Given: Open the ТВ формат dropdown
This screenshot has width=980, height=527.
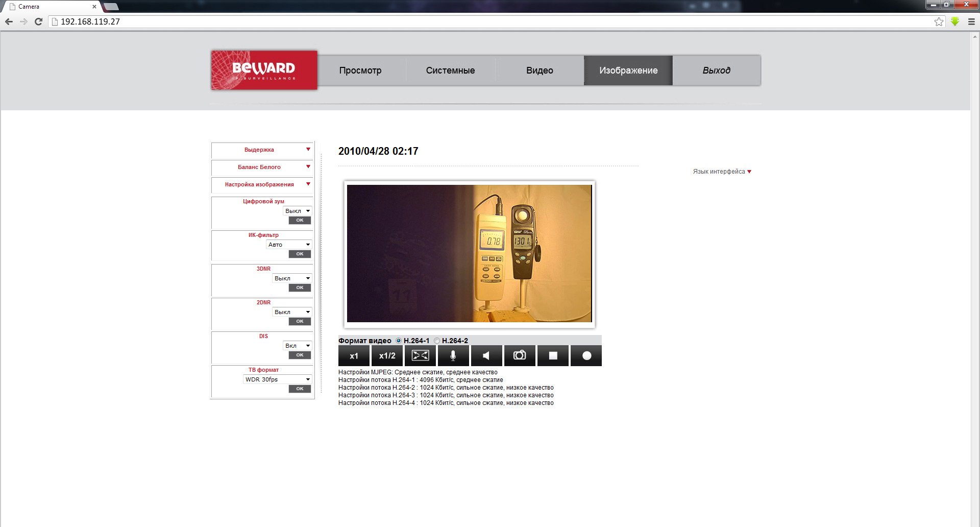Looking at the screenshot, I should (278, 379).
